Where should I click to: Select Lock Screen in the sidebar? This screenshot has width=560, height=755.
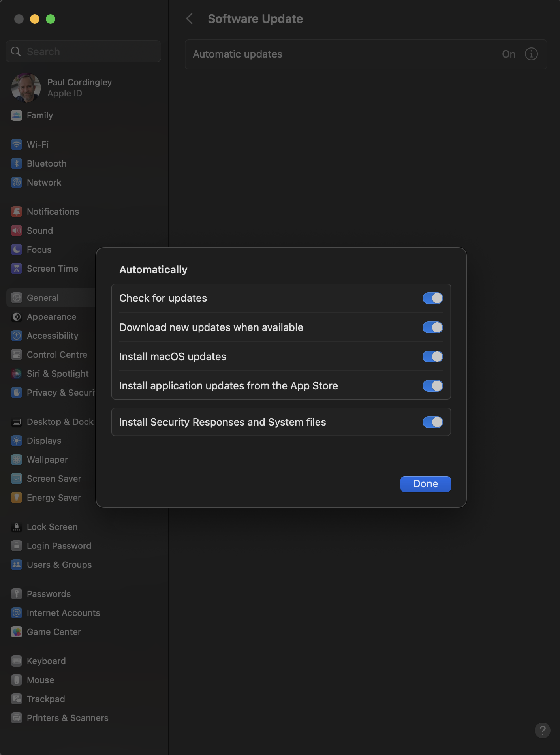click(52, 527)
